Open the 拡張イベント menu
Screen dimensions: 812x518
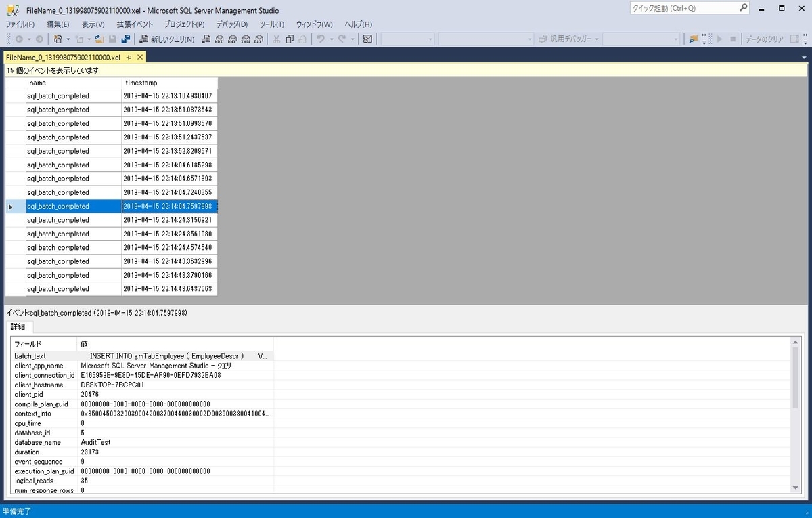pyautogui.click(x=135, y=24)
